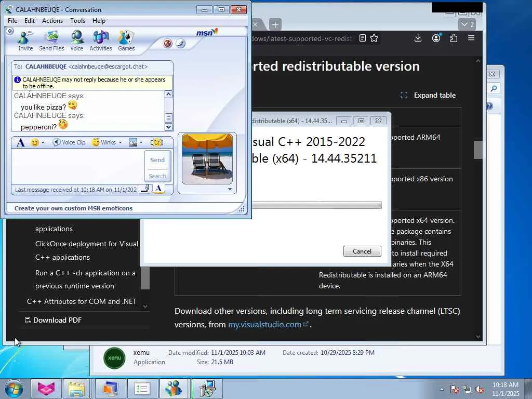Open 'Run a C++ -clr application' sidebar item
The width and height of the screenshot is (532, 399).
point(85,279)
